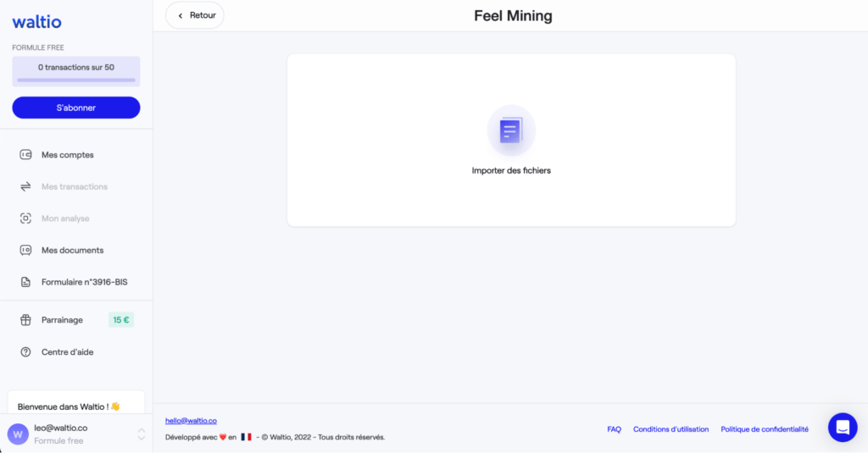
Task: Click the import files document icon
Action: coord(511,130)
